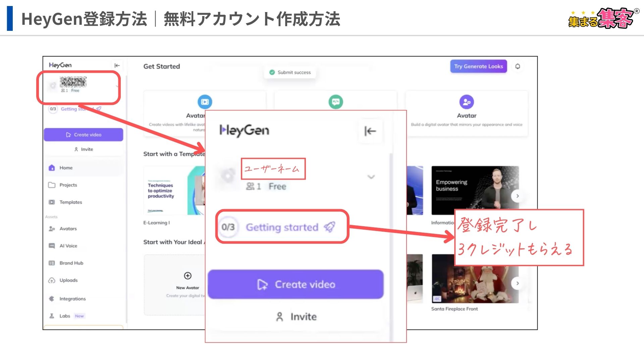Click the Integrations puzzle icon
Screen dimensions: 644x362
(x=52, y=299)
